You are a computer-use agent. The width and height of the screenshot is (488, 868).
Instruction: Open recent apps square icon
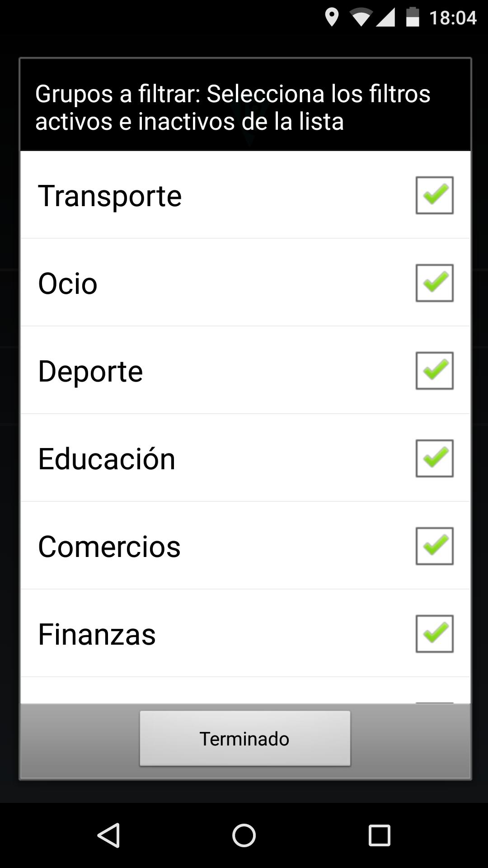(379, 835)
